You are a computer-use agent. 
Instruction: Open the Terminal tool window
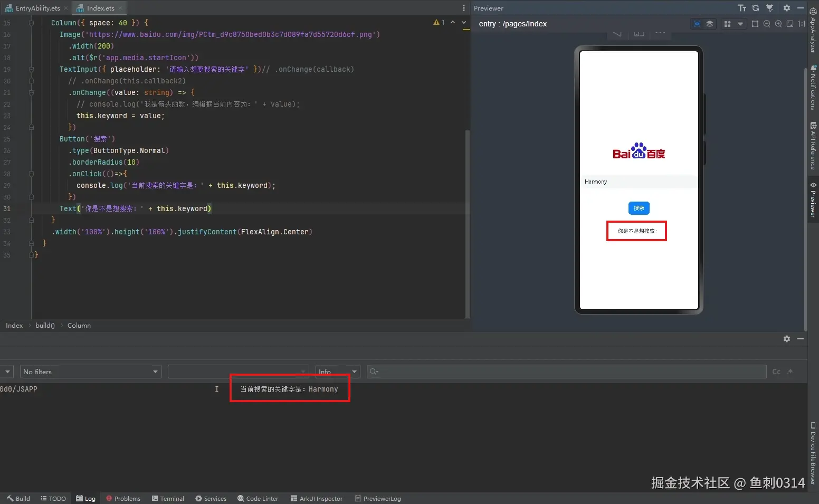pos(168,499)
